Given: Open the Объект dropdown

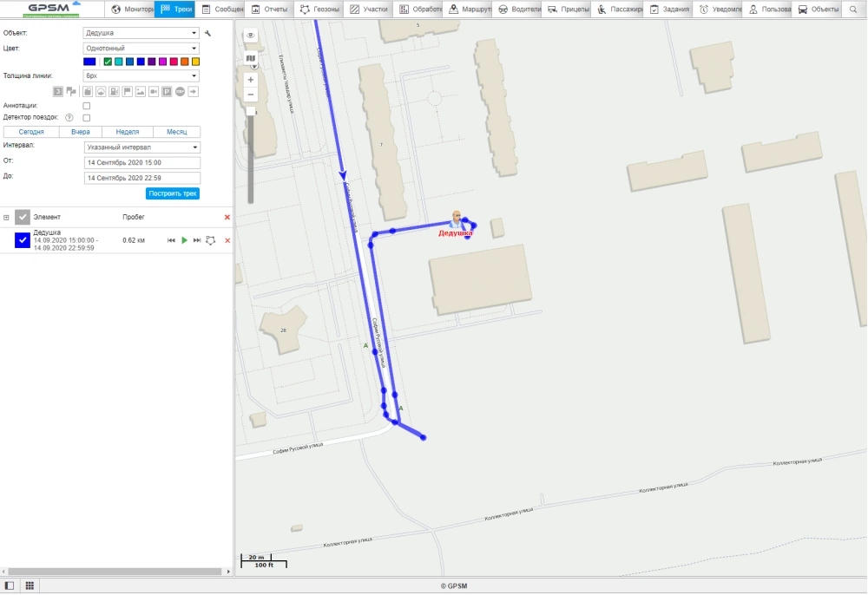Looking at the screenshot, I should (141, 33).
